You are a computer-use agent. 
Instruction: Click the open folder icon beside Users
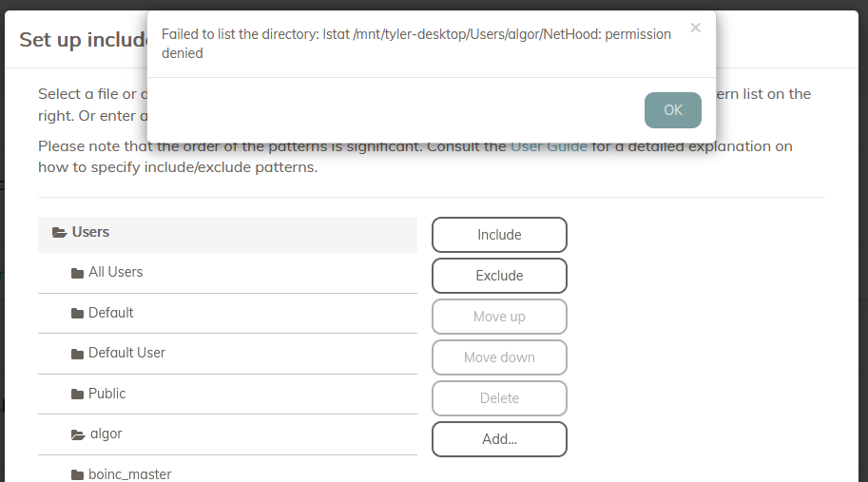(x=59, y=232)
